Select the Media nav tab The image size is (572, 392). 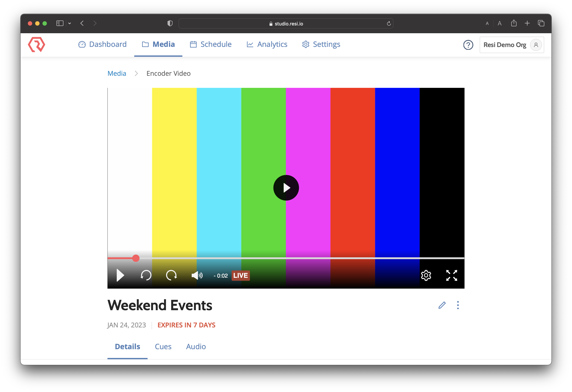(158, 44)
